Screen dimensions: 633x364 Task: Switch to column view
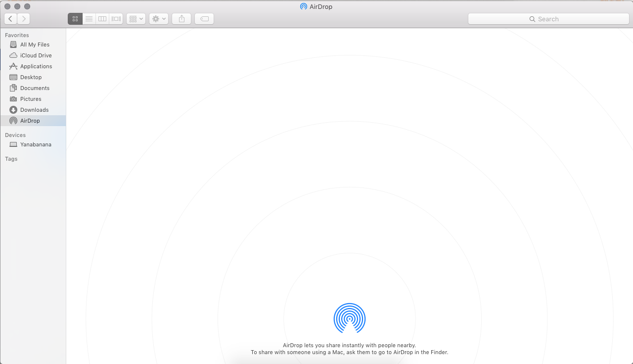point(102,19)
